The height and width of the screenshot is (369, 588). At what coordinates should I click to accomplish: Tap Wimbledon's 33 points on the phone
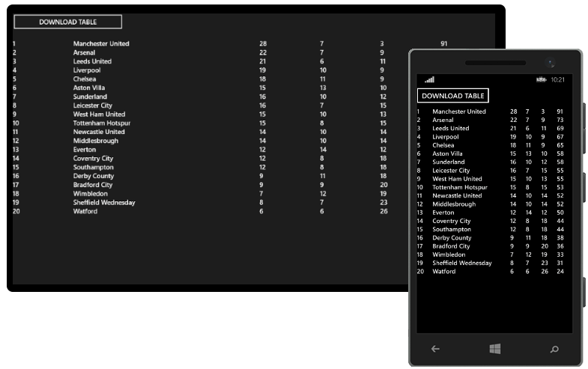click(560, 254)
